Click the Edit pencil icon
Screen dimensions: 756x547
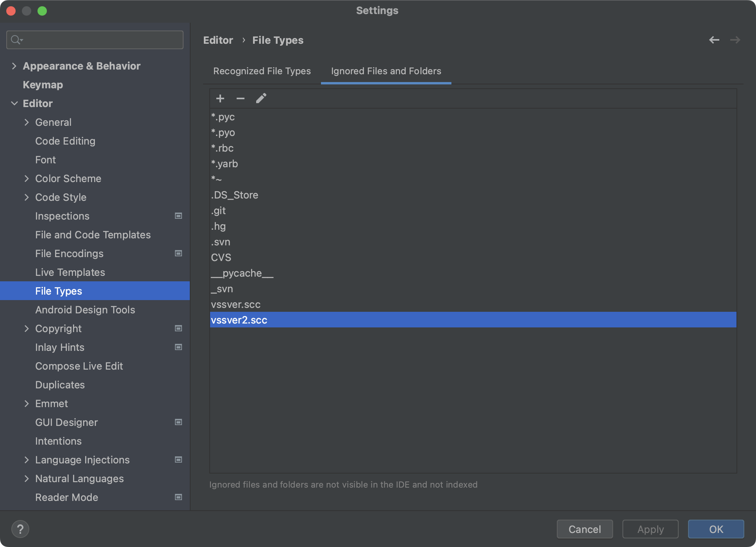tap(261, 98)
